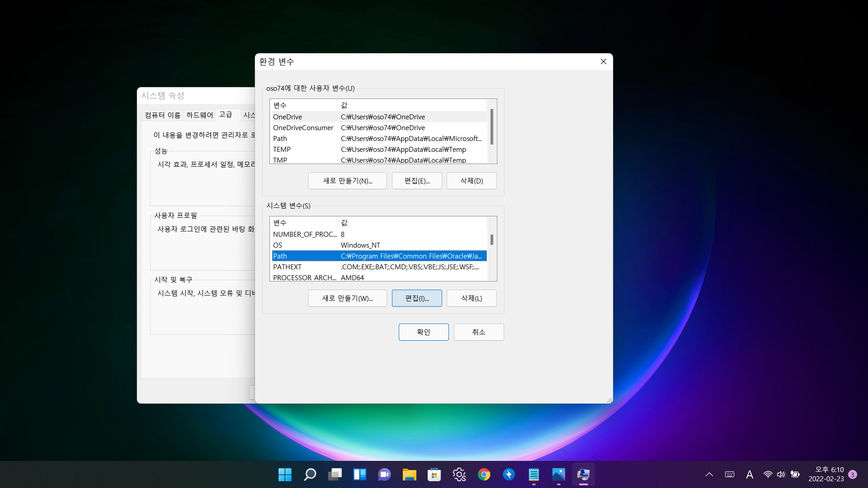
Task: Open Settings gear on taskbar
Action: (x=459, y=474)
